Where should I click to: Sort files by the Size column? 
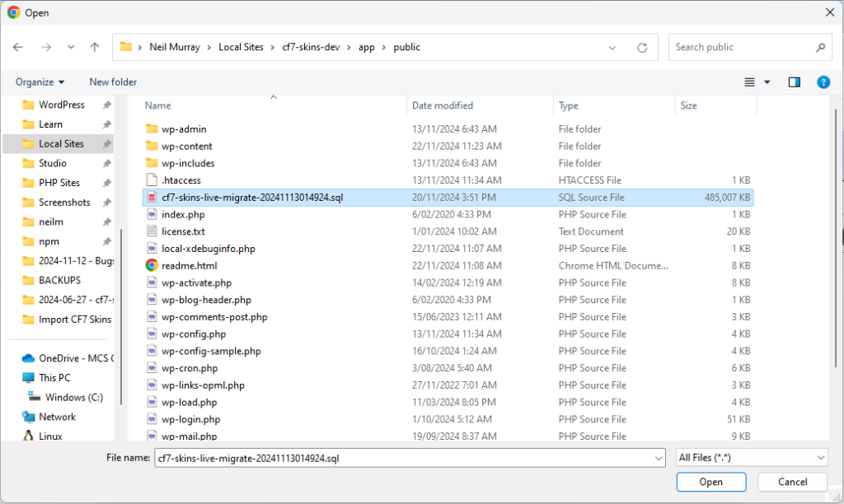[x=688, y=105]
